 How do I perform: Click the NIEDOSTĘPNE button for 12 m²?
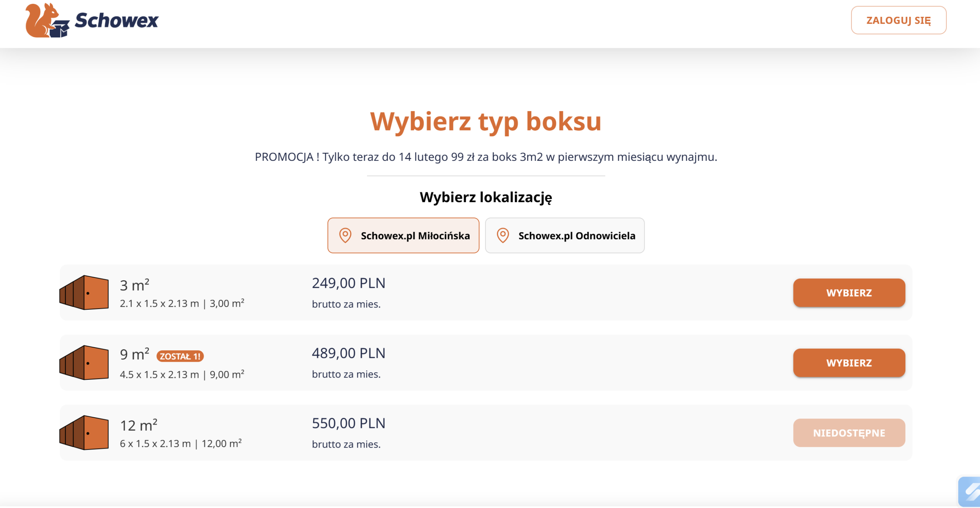849,433
